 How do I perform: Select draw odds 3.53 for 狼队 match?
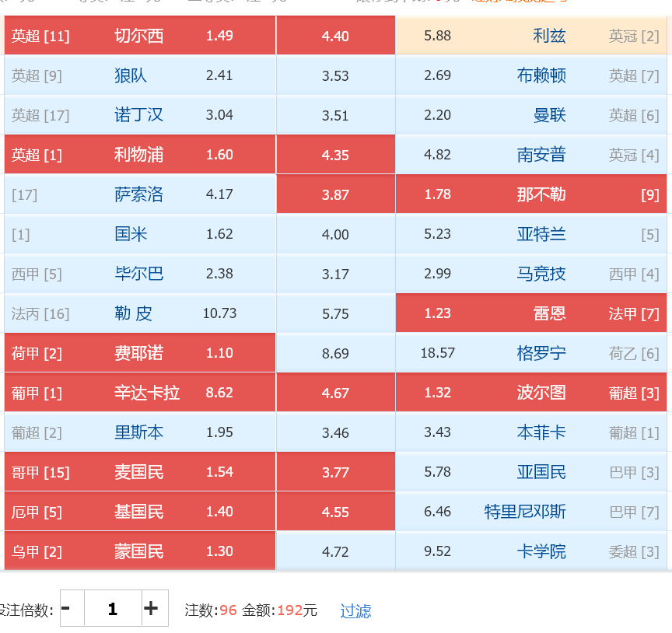[x=335, y=75]
